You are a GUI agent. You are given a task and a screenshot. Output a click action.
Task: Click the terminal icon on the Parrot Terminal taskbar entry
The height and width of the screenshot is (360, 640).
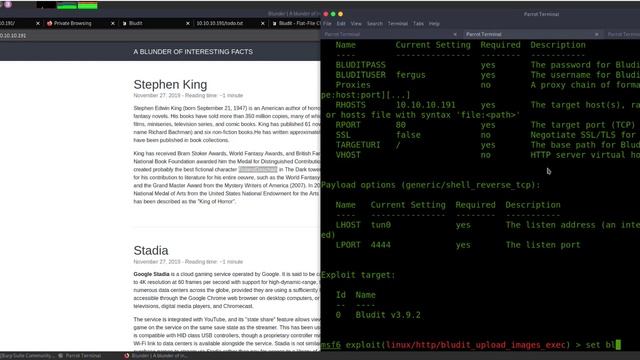click(61, 356)
